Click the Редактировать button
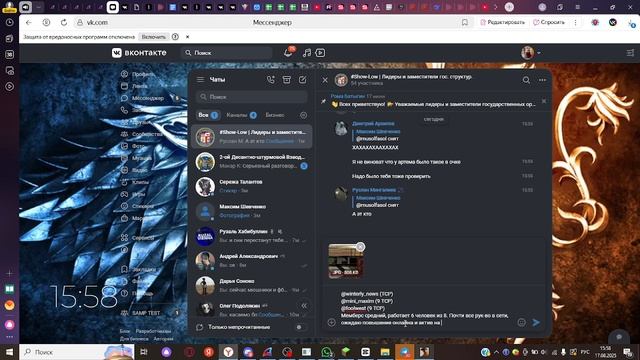Viewport: 640px width, 360px height. (x=502, y=22)
